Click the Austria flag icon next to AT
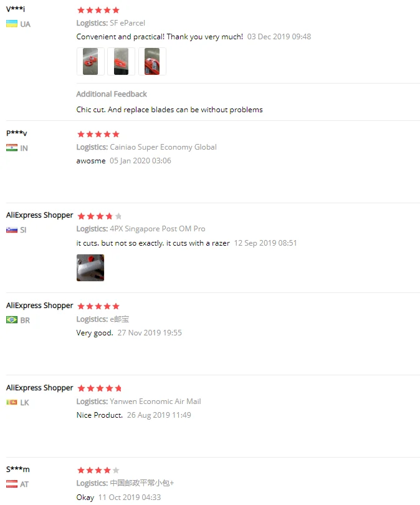Screen dimensions: 420x505 (x=12, y=484)
